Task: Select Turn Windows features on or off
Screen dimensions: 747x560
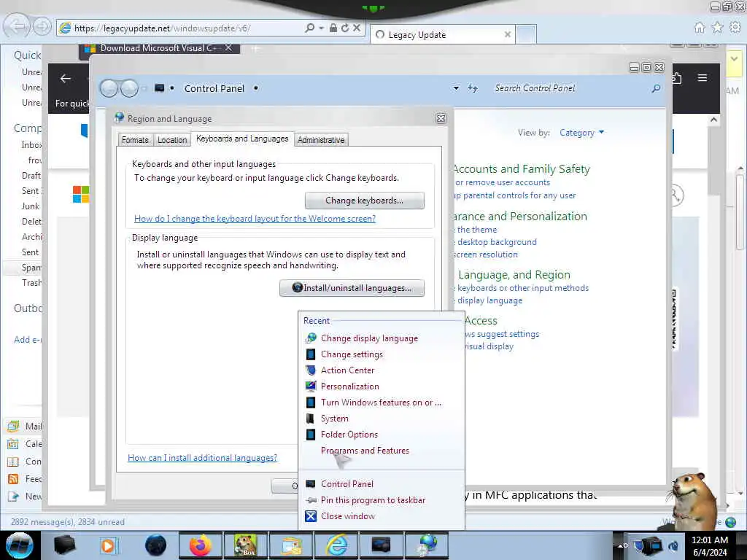Action: point(381,402)
